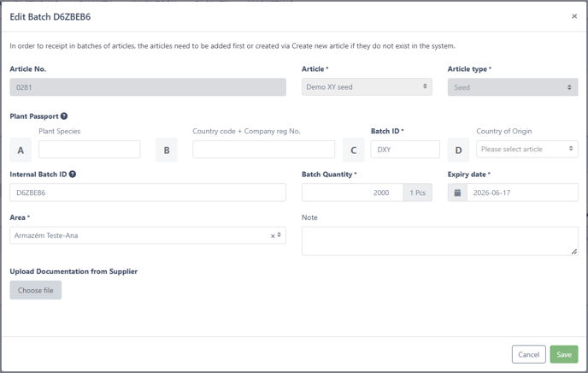Click the Batch Quantity field 2000

point(352,192)
